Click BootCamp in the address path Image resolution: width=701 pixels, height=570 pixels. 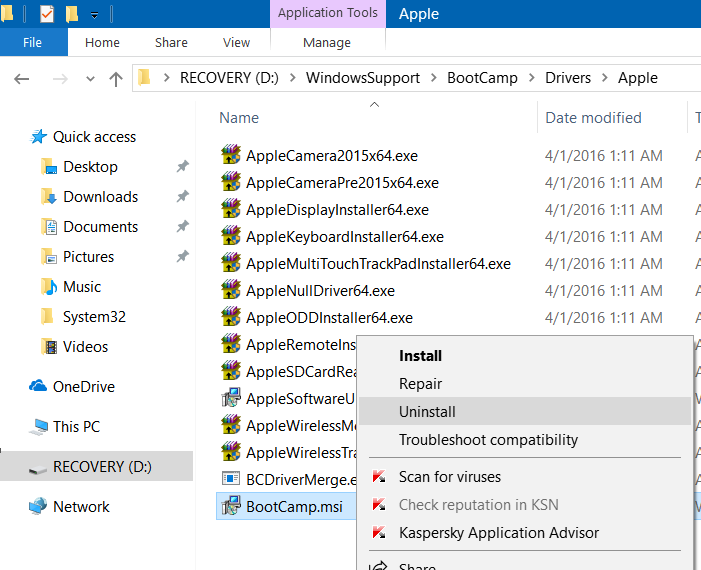(484, 78)
